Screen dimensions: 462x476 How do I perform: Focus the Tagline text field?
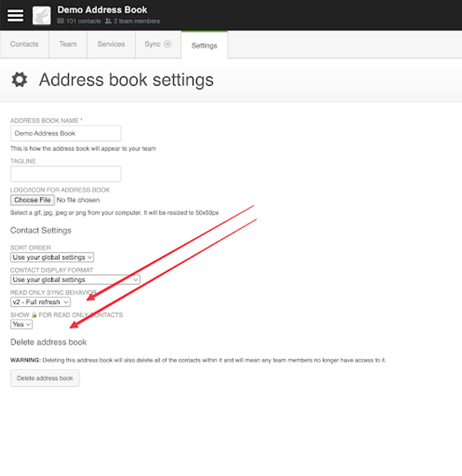click(66, 174)
